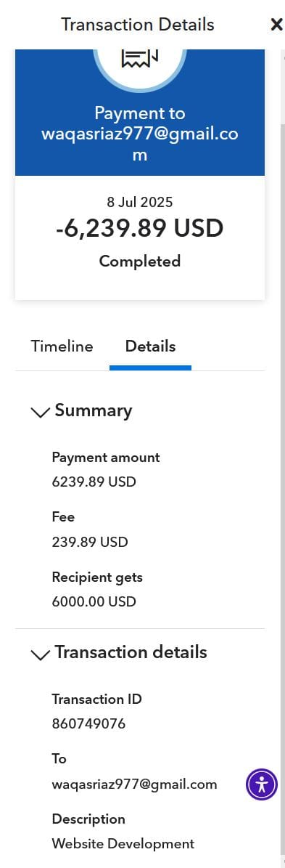Click the -6,239.89 USD amount
285x868 pixels.
(x=140, y=228)
